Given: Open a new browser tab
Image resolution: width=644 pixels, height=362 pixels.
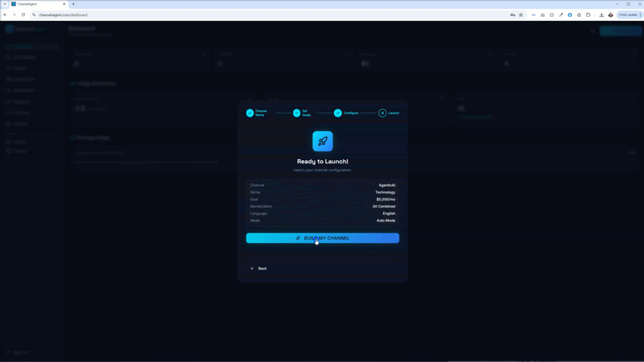Looking at the screenshot, I should click(73, 4).
